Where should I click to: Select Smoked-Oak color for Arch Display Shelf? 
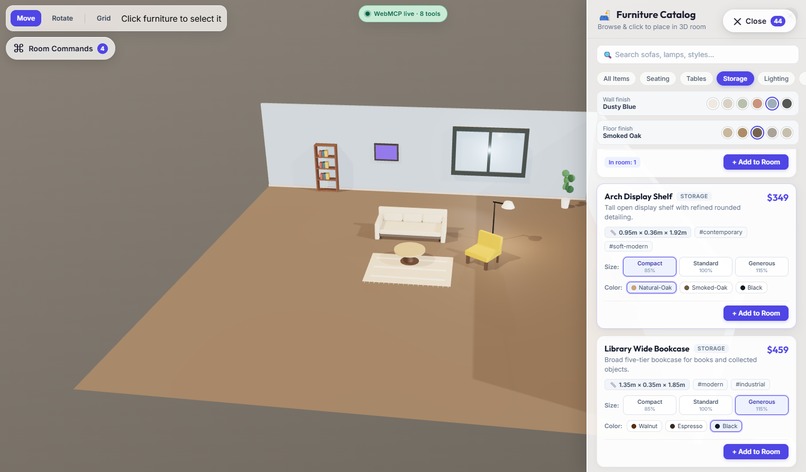point(706,287)
